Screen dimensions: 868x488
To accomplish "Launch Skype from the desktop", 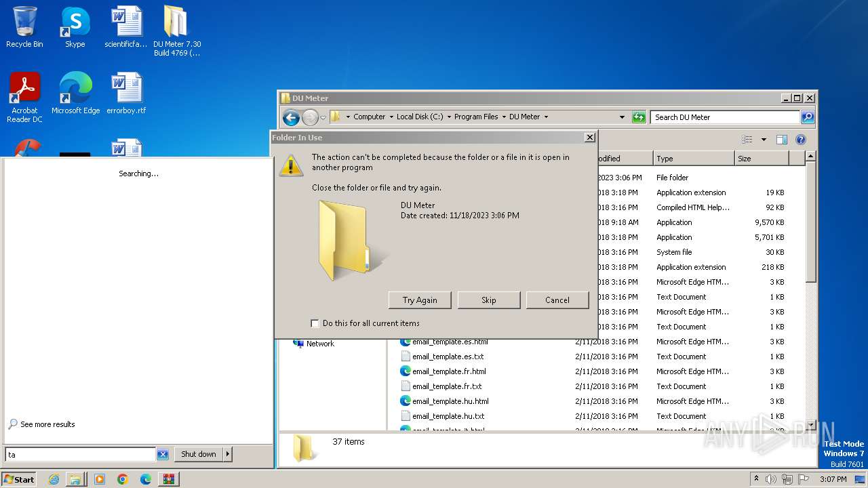I will tap(75, 27).
